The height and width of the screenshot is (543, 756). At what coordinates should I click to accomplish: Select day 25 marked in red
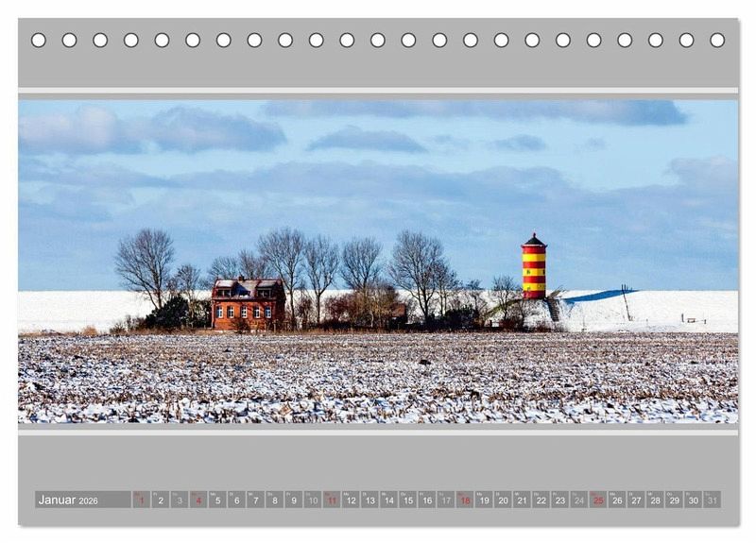point(598,500)
